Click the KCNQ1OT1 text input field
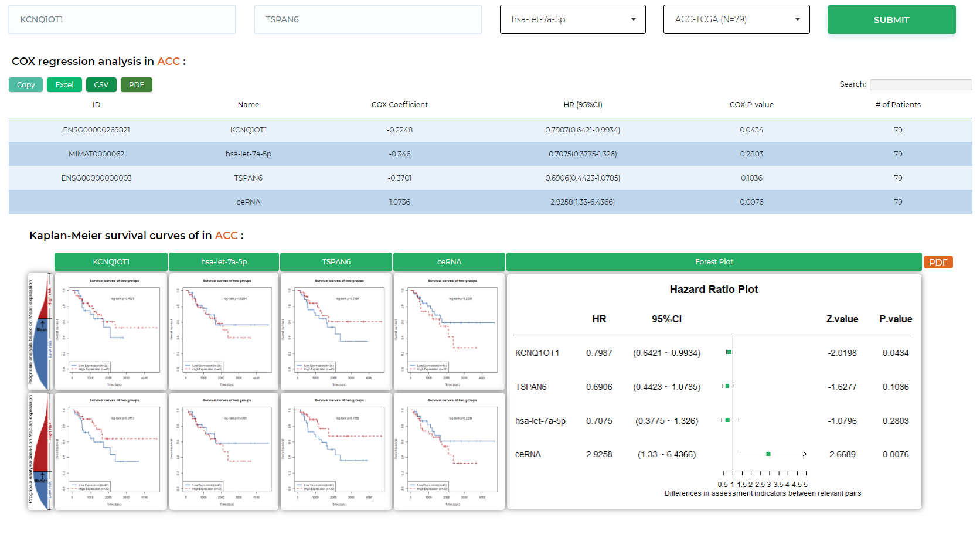This screenshot has height=548, width=980. click(x=122, y=20)
